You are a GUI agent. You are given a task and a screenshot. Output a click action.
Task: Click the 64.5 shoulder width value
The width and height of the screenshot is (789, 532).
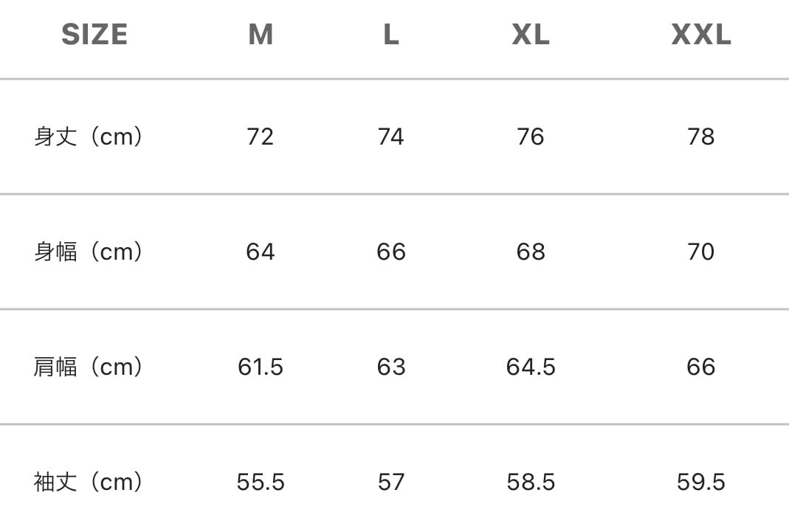pos(531,367)
